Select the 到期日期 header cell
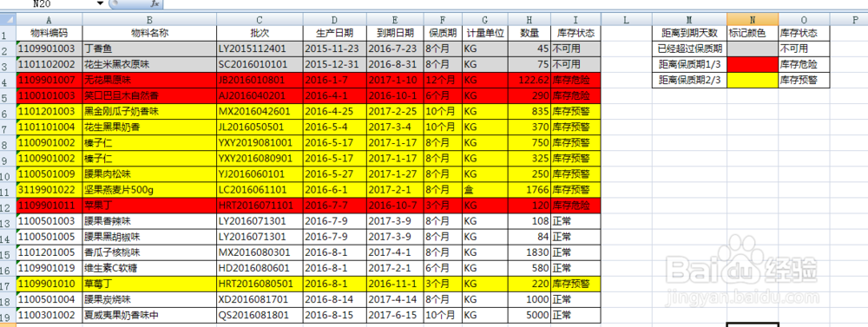 click(x=395, y=33)
